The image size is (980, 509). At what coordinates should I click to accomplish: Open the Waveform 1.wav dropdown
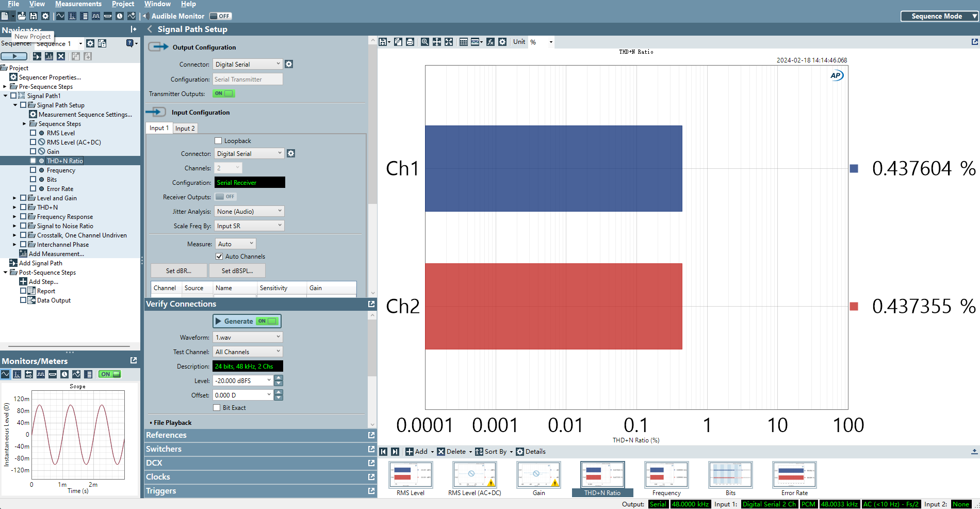pos(248,338)
